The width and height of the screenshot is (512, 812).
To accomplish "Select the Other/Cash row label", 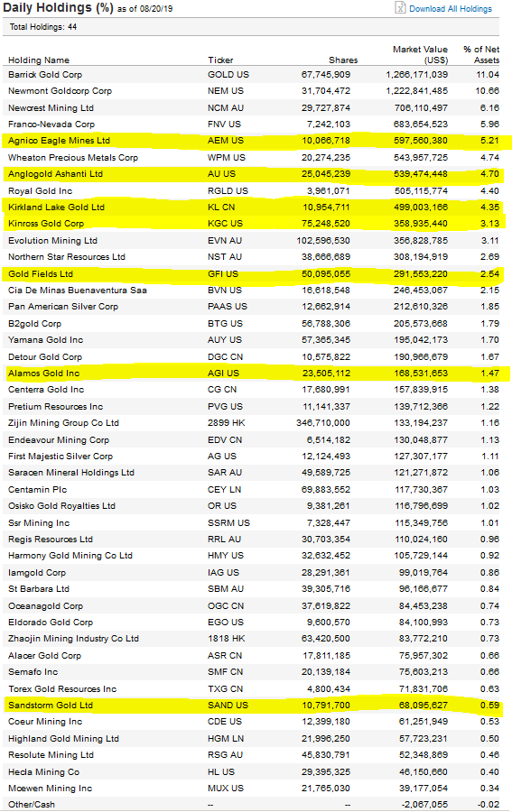I will click(32, 805).
